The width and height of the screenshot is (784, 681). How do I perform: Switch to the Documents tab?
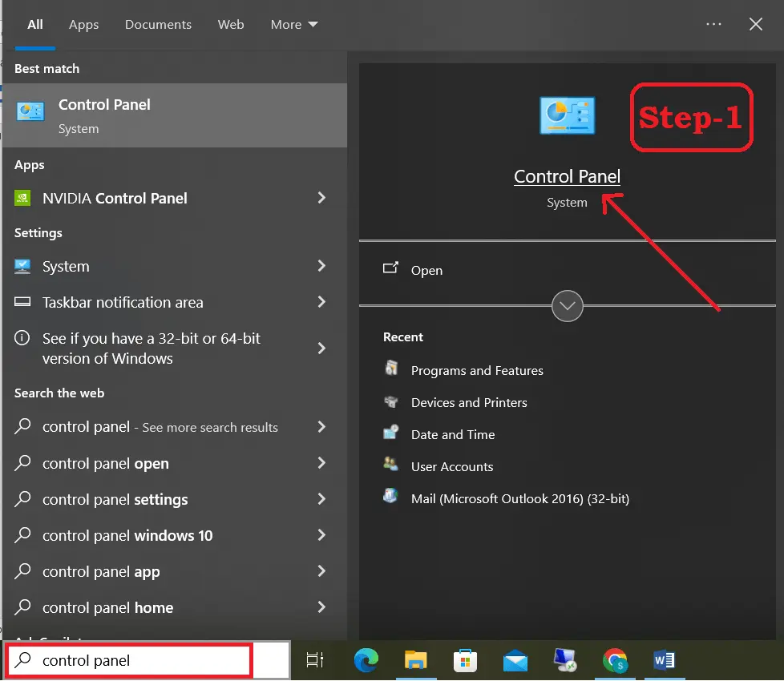click(158, 25)
